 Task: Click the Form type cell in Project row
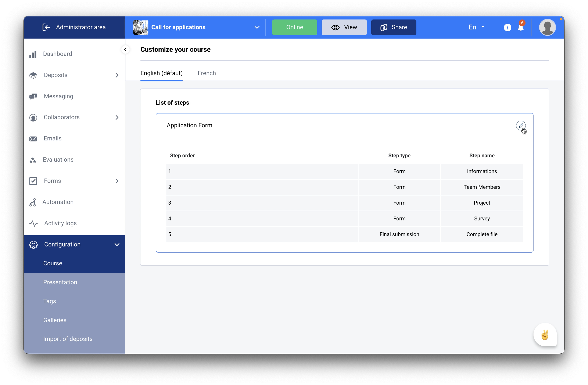(399, 203)
